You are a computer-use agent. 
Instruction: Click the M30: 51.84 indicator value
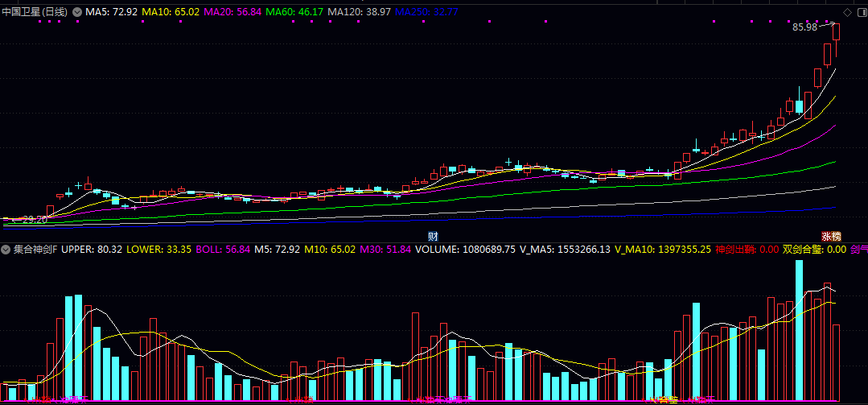click(385, 250)
